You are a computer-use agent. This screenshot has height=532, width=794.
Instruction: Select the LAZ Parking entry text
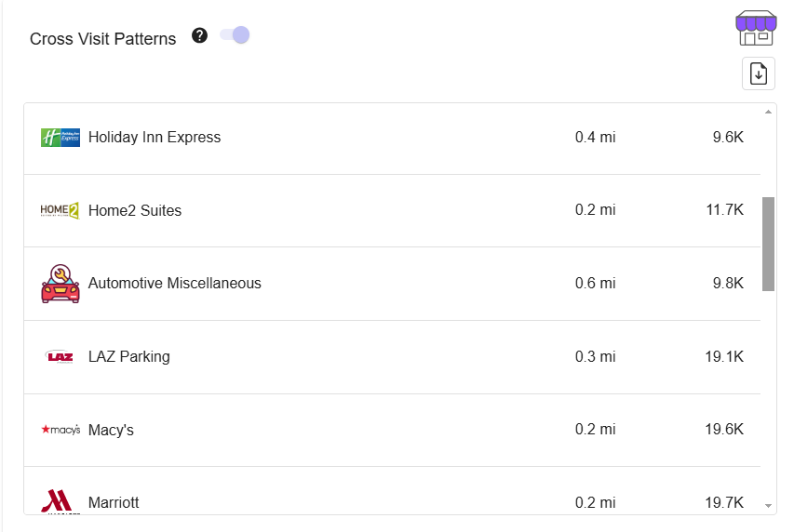[129, 357]
